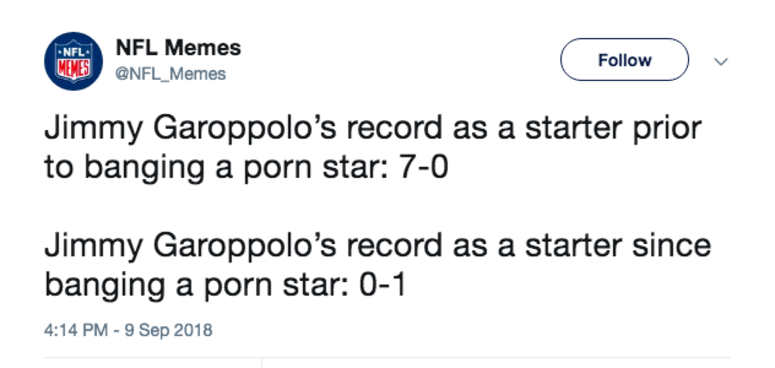Click the 9 Sep 2018 date
The width and height of the screenshot is (775, 368).
pos(169,329)
